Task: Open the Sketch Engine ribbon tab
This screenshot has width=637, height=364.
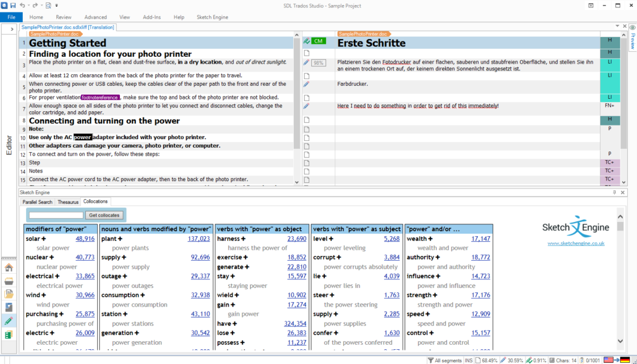Action: [x=212, y=17]
